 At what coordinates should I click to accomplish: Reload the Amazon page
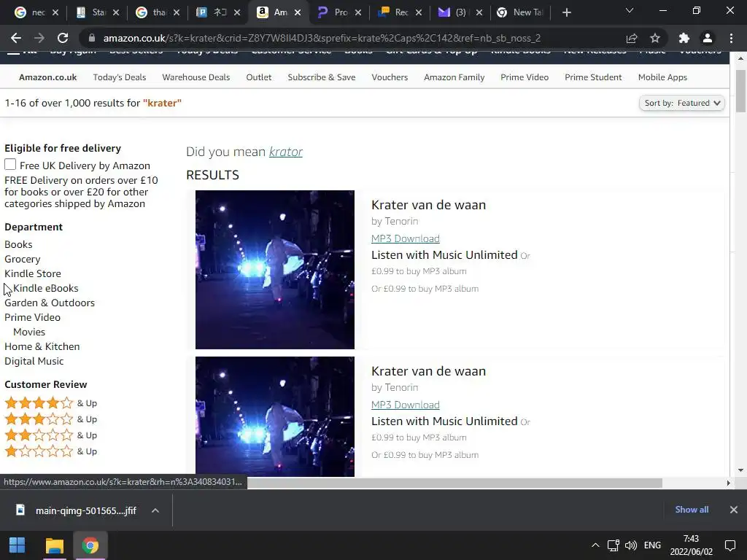(x=63, y=38)
